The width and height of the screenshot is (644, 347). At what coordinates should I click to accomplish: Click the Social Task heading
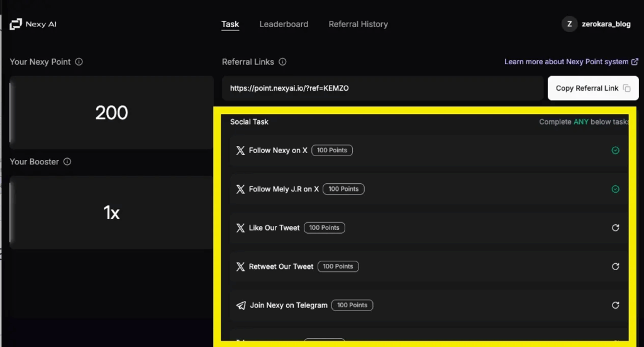coord(249,122)
